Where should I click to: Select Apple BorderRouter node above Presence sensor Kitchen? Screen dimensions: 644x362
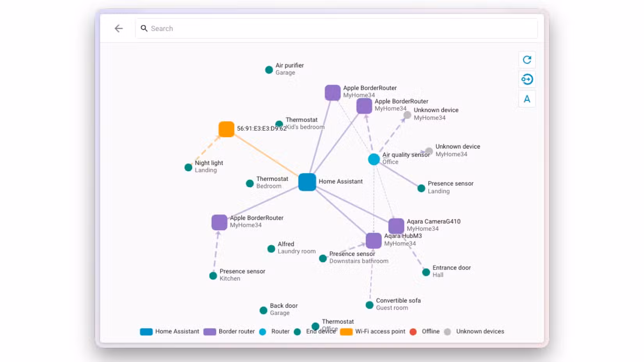pyautogui.click(x=219, y=222)
